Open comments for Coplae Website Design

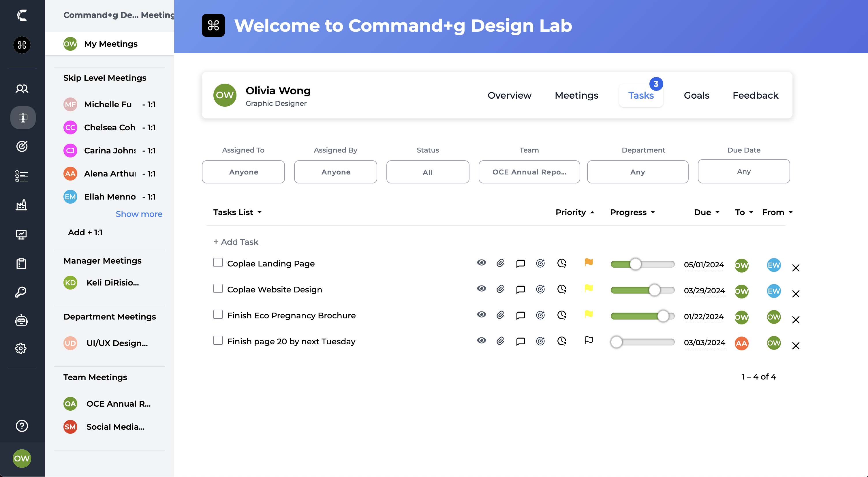click(521, 289)
